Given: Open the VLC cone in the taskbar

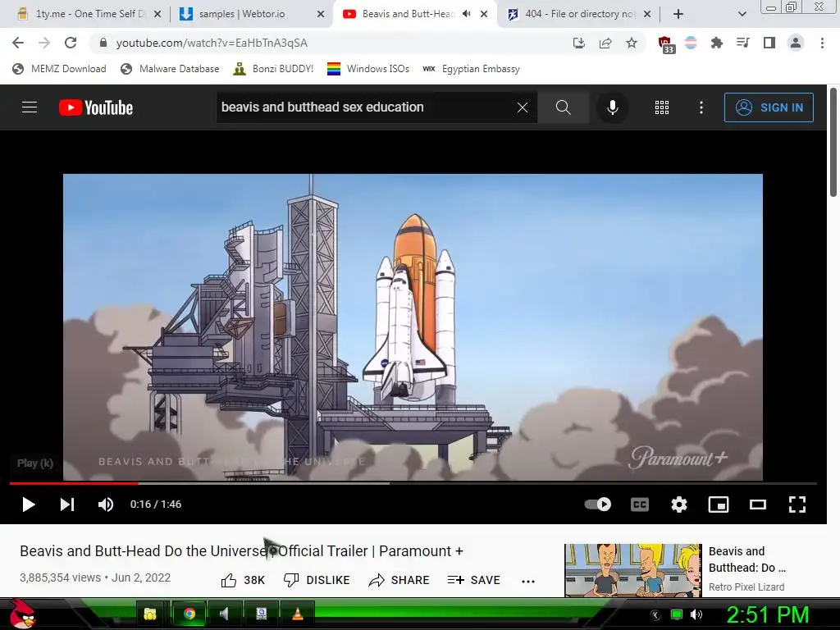Looking at the screenshot, I should point(297,614).
